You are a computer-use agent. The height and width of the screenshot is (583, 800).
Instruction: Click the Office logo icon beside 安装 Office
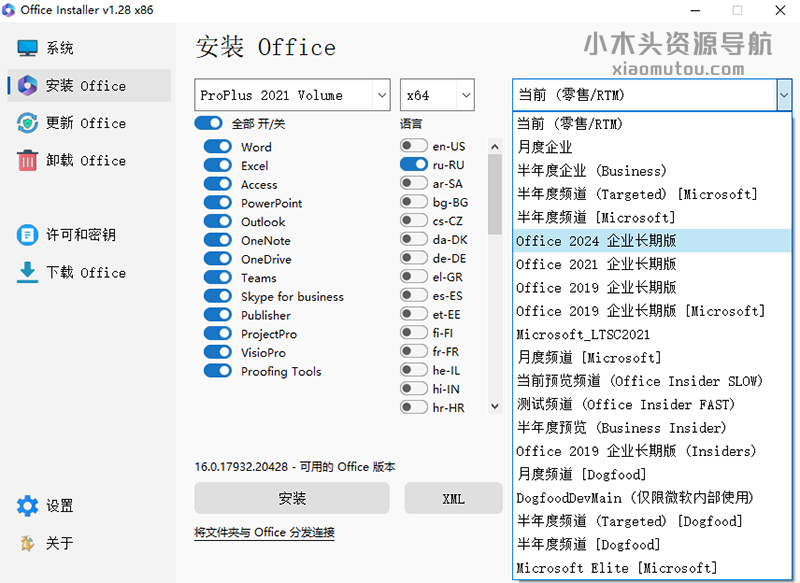click(27, 85)
